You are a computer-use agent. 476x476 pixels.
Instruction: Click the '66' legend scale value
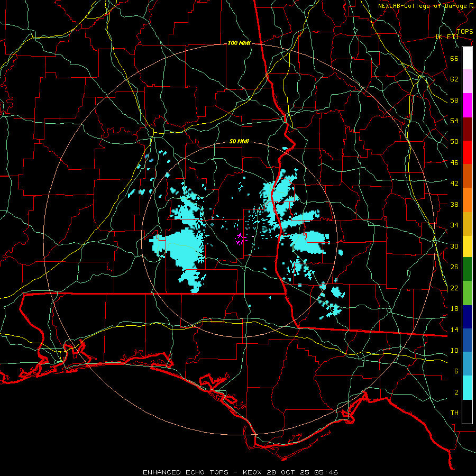pyautogui.click(x=454, y=58)
